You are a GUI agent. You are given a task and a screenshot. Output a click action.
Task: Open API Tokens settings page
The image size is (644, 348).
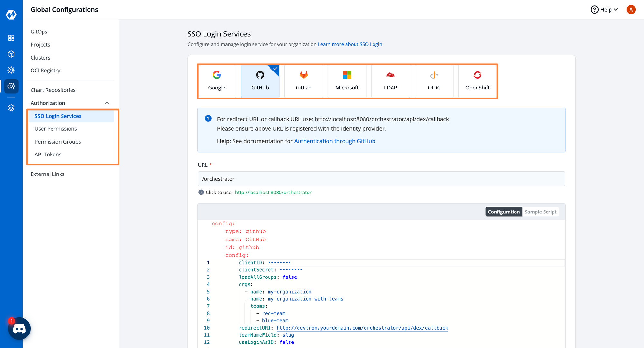[48, 154]
